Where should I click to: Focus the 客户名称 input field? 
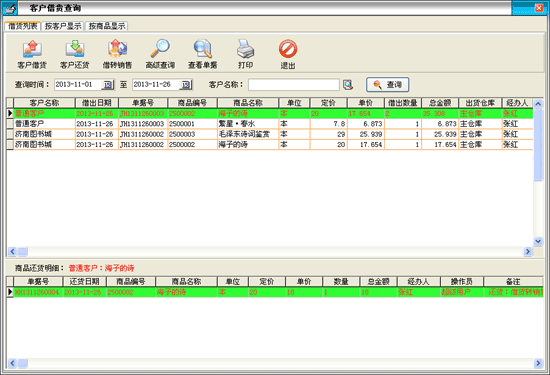click(294, 85)
